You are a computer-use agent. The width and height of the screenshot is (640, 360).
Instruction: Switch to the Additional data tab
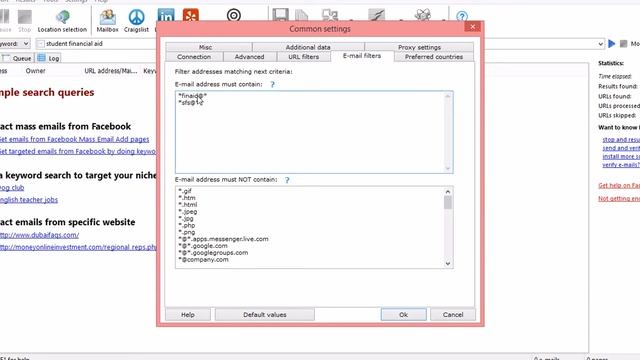pos(308,47)
